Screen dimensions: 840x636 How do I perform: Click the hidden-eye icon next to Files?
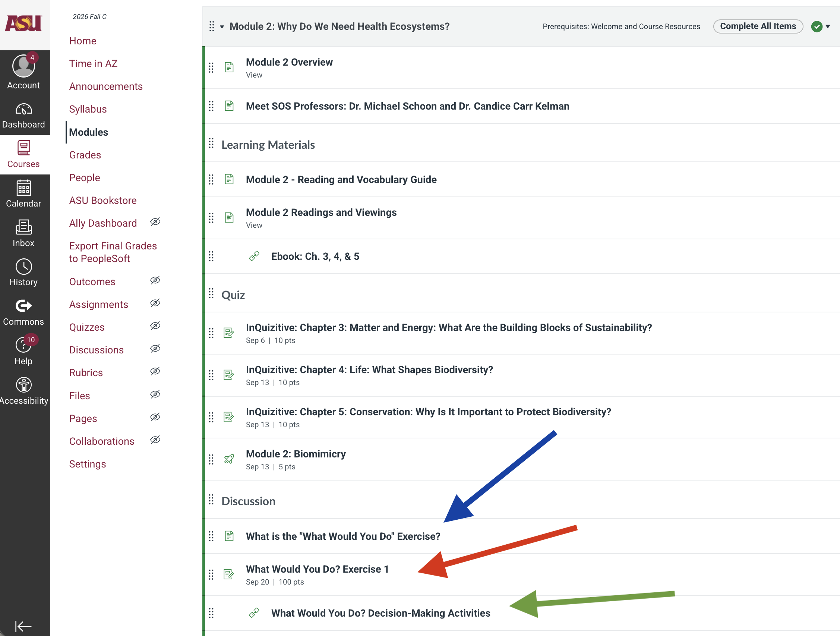[155, 395]
